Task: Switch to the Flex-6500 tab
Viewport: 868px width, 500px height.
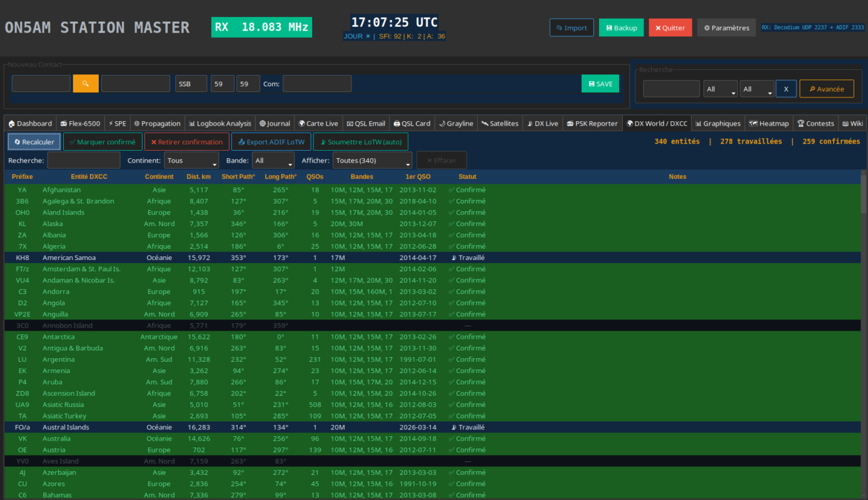Action: 79,124
